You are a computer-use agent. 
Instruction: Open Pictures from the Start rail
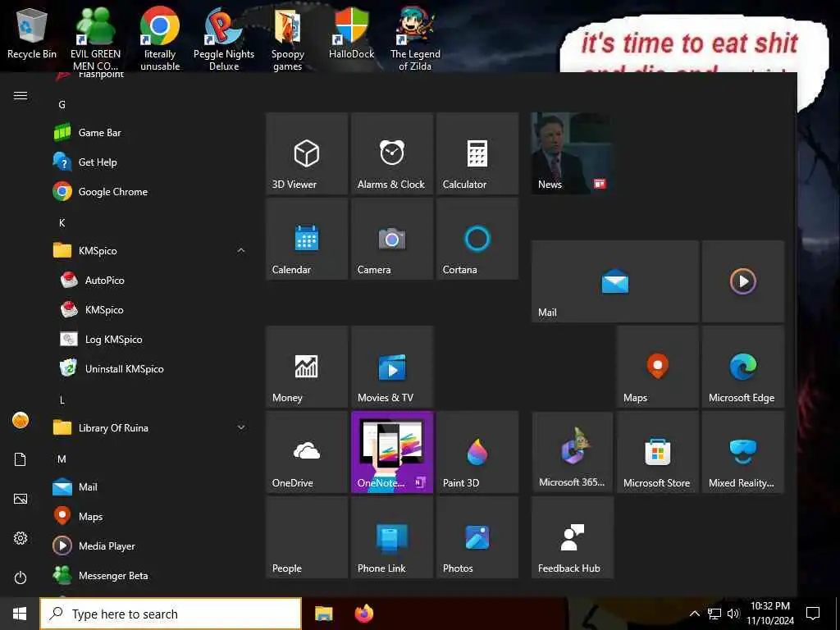point(21,499)
